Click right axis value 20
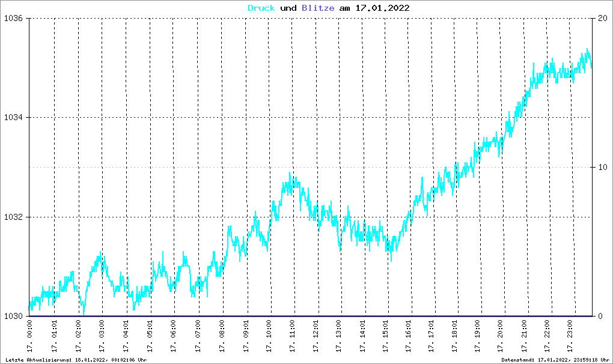Image resolution: width=613 pixels, height=364 pixels. pyautogui.click(x=603, y=19)
